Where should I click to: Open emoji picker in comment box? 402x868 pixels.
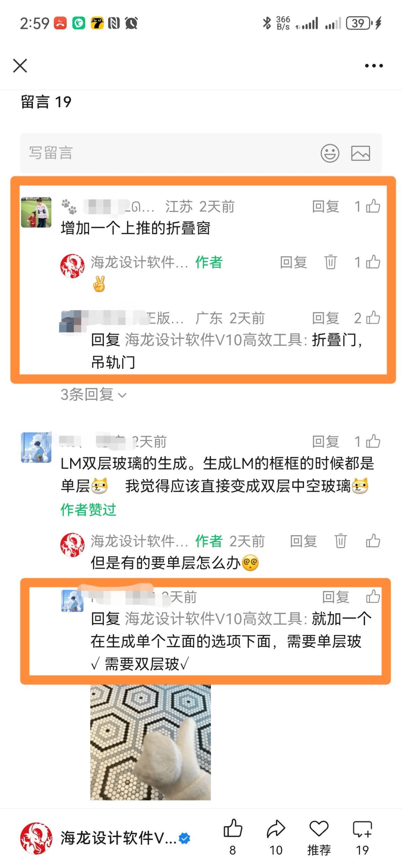330,153
